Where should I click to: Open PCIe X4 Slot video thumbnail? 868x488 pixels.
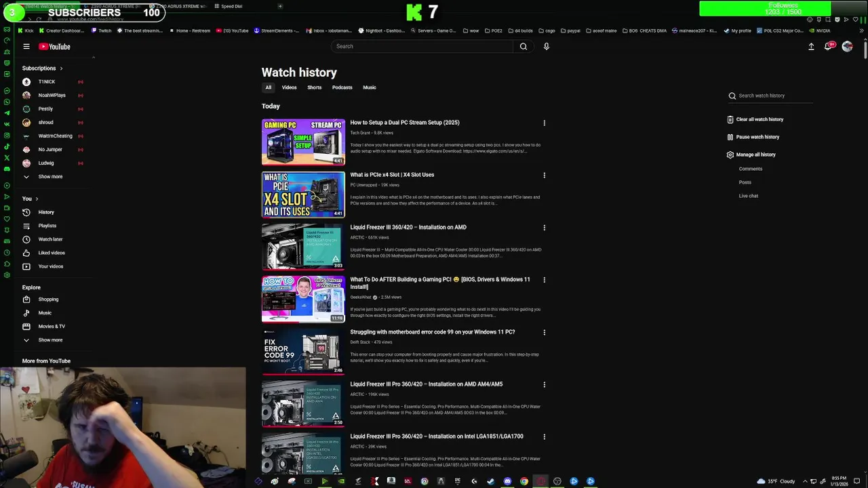tap(303, 195)
